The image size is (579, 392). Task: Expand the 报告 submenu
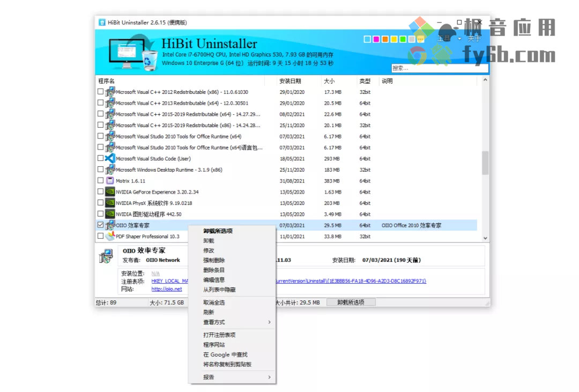click(269, 377)
